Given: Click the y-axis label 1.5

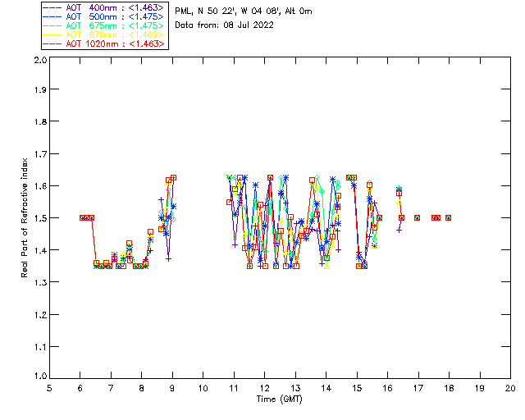Looking at the screenshot, I should coord(40,218).
